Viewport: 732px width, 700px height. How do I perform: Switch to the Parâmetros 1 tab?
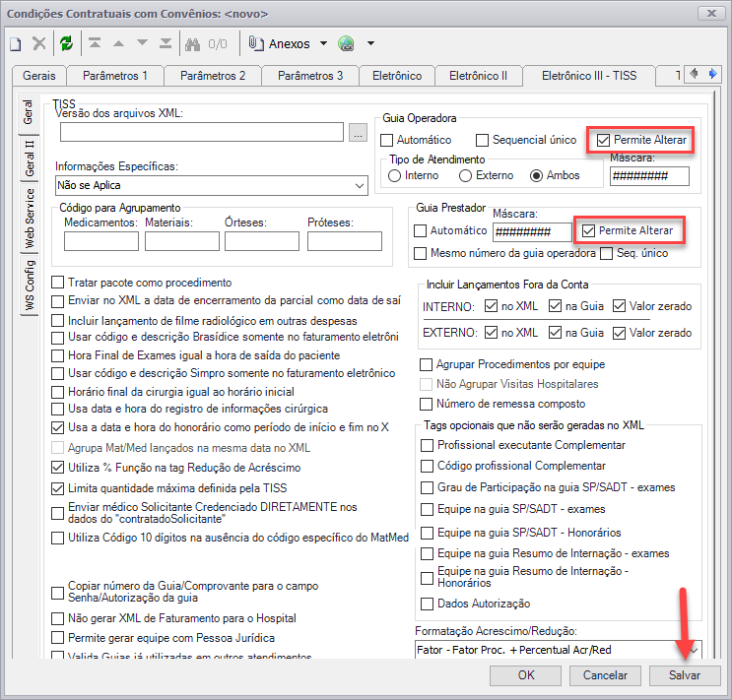(x=115, y=76)
